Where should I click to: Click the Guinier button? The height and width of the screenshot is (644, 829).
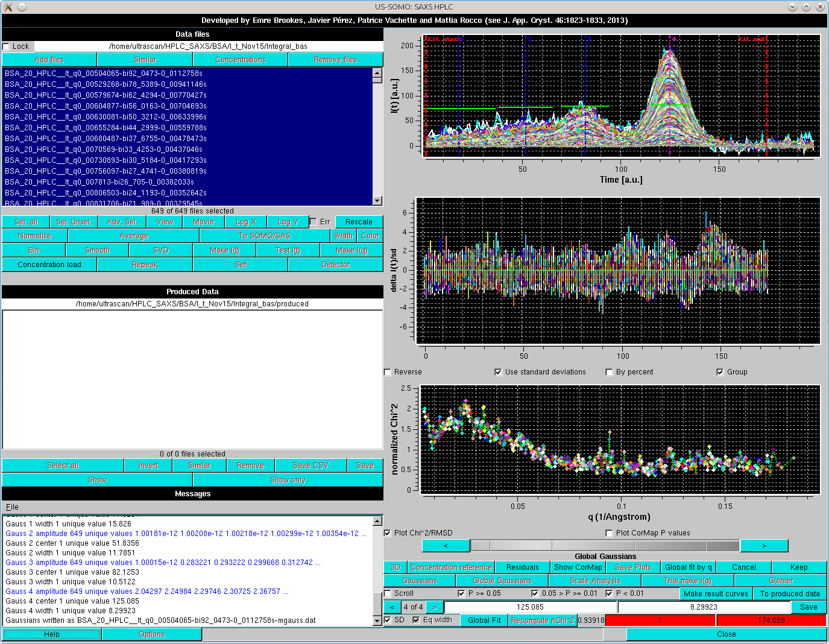pyautogui.click(x=781, y=581)
